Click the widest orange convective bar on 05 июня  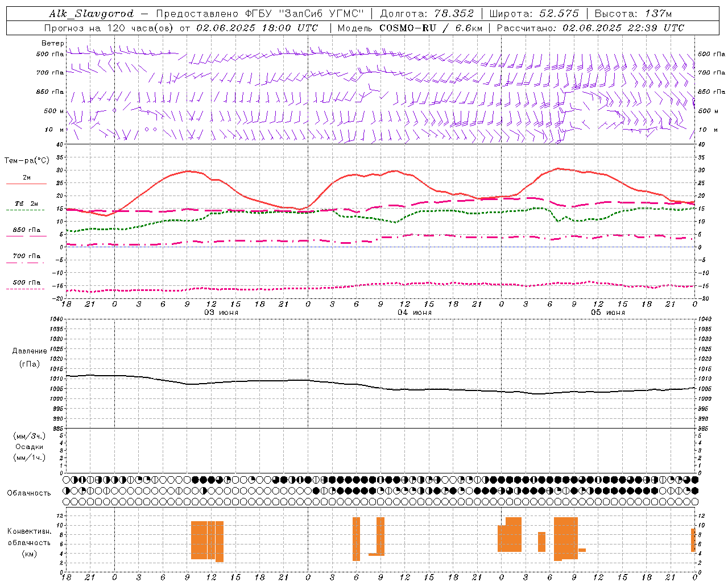(x=566, y=538)
